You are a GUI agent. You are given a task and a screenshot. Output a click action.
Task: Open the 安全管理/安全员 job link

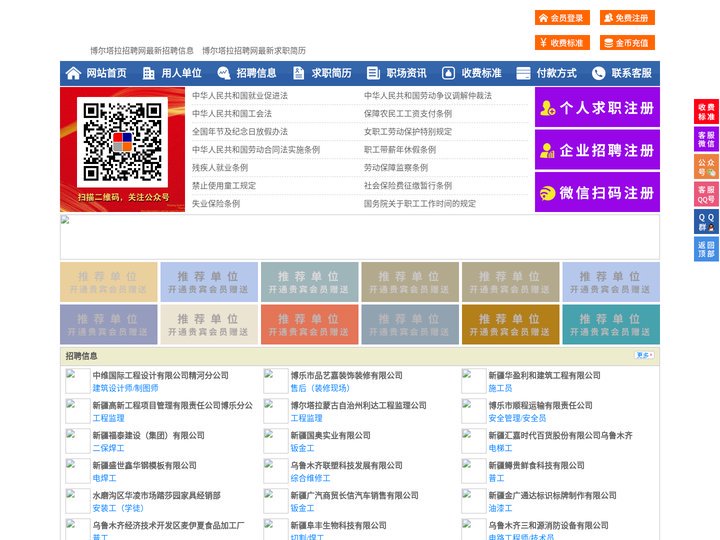[517, 418]
